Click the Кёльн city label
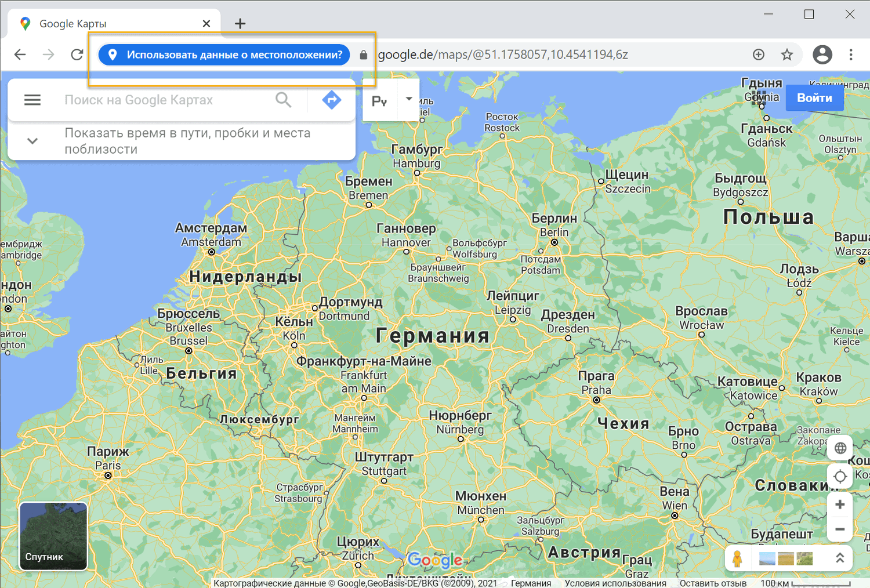 (294, 322)
